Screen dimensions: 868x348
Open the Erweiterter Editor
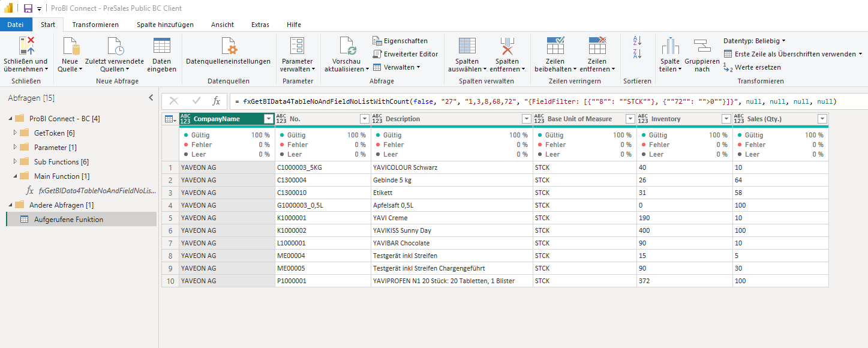405,54
